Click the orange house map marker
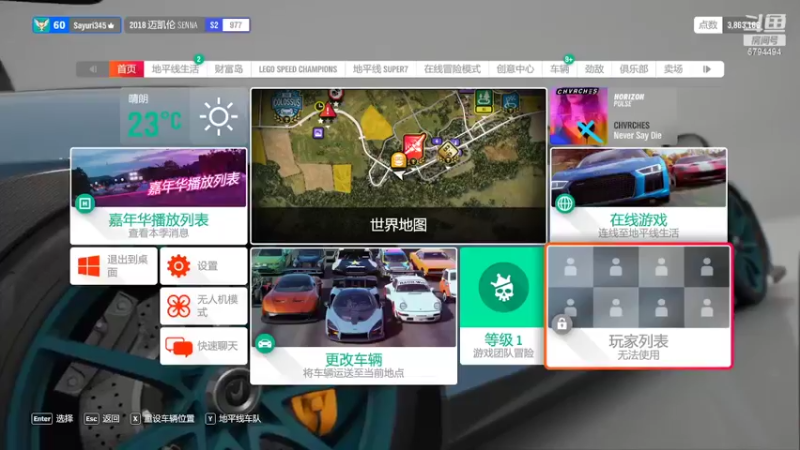 pos(398,161)
